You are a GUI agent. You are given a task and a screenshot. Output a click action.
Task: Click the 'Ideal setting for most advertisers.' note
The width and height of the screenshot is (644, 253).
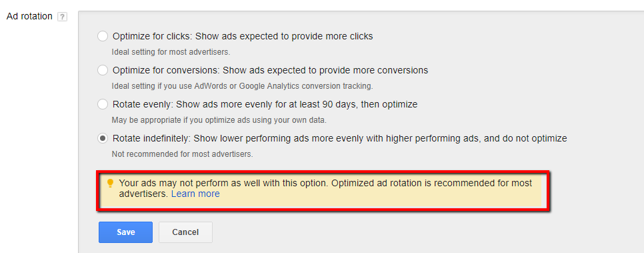(x=171, y=52)
